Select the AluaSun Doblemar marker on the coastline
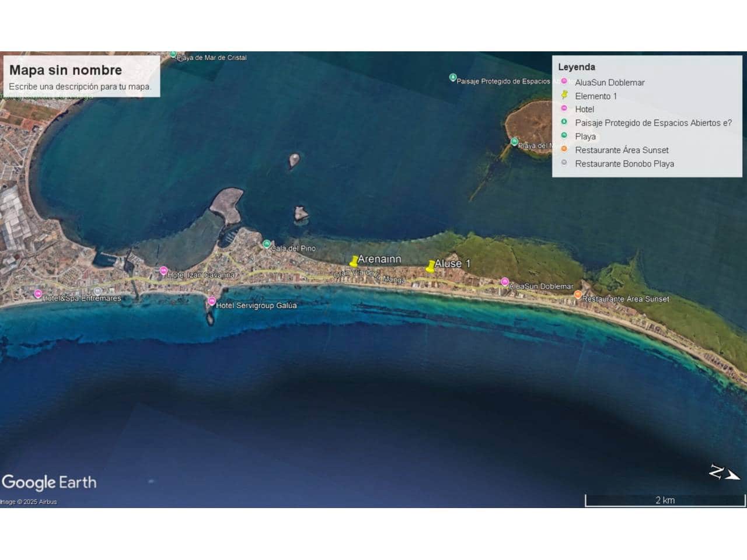747x560 pixels. (x=505, y=282)
